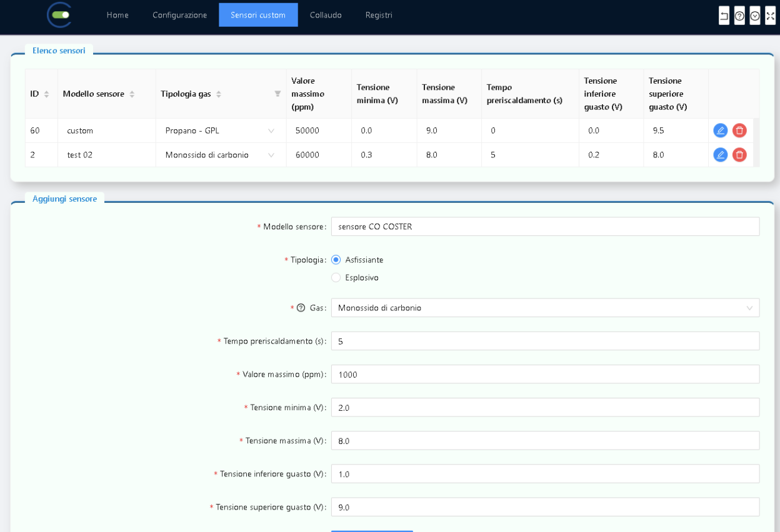Click the 9.5 upper fault voltage cell
The width and height of the screenshot is (780, 532).
(676, 131)
